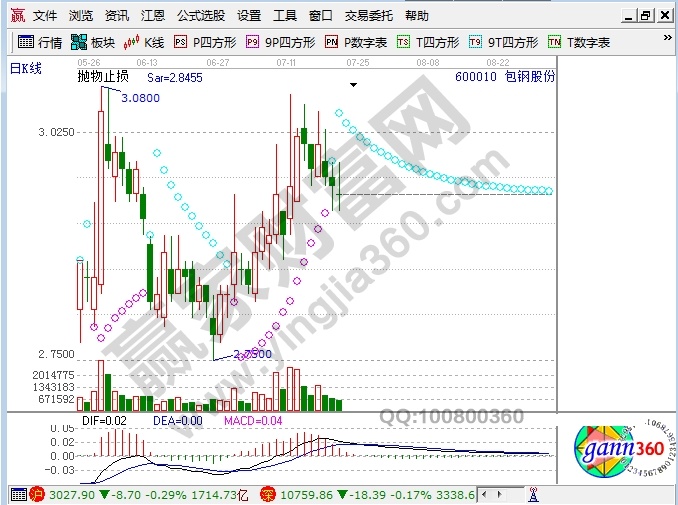Click the 深 Shenzhen index badge
Screen dimensions: 678x505
pyautogui.click(x=266, y=494)
